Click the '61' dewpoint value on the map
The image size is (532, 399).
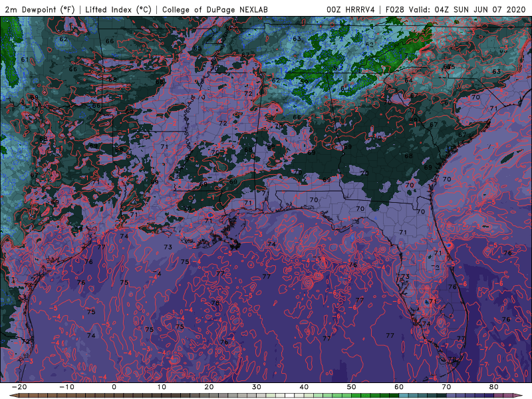[25, 60]
